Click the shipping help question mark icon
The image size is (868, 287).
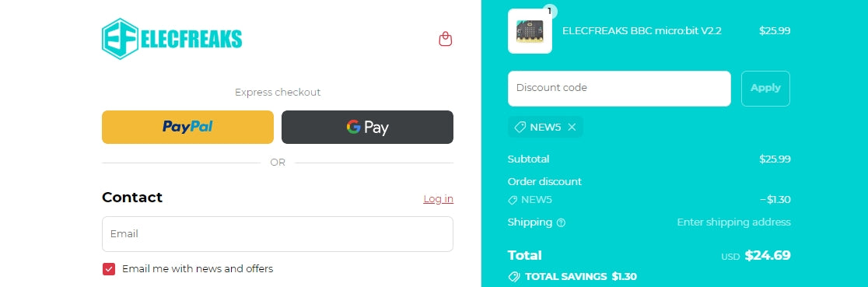click(x=561, y=222)
